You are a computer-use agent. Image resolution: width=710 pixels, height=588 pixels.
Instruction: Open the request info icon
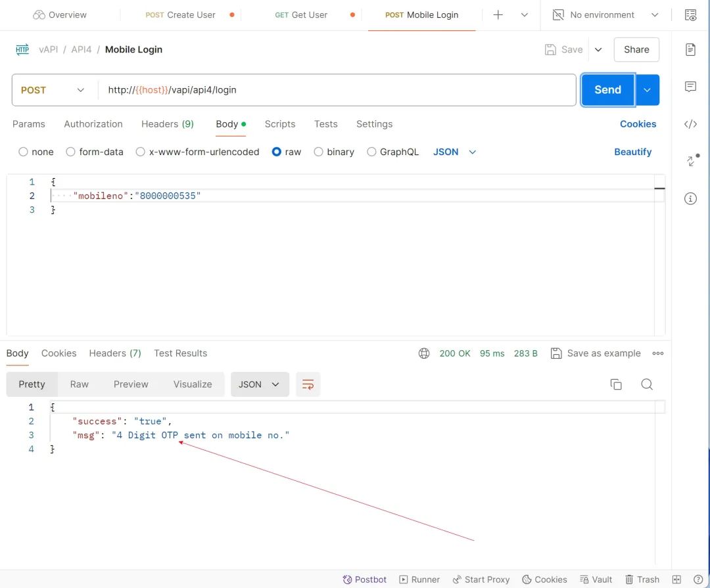pos(690,198)
